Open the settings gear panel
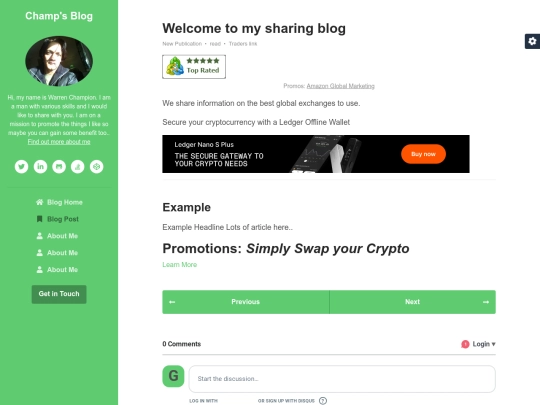 tap(532, 41)
